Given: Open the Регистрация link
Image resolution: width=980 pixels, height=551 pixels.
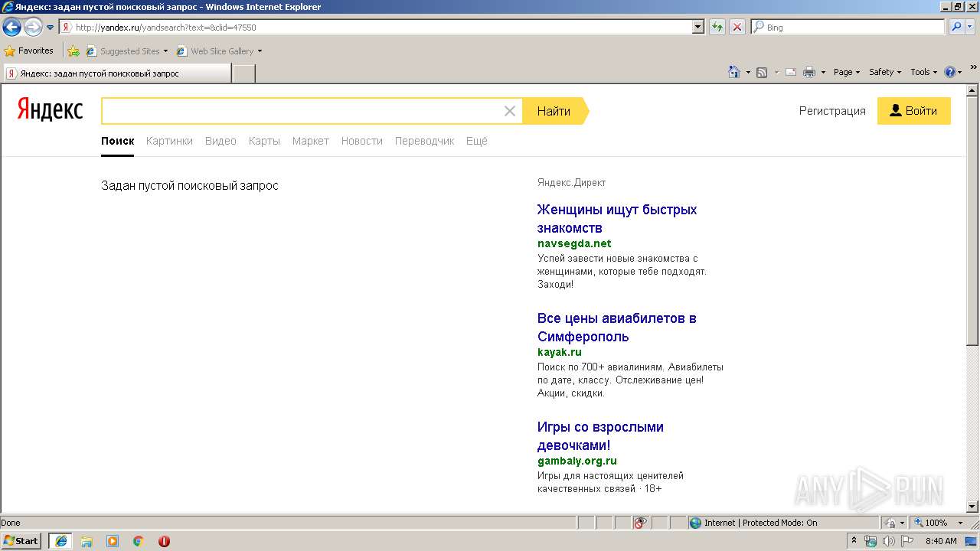Looking at the screenshot, I should [832, 111].
